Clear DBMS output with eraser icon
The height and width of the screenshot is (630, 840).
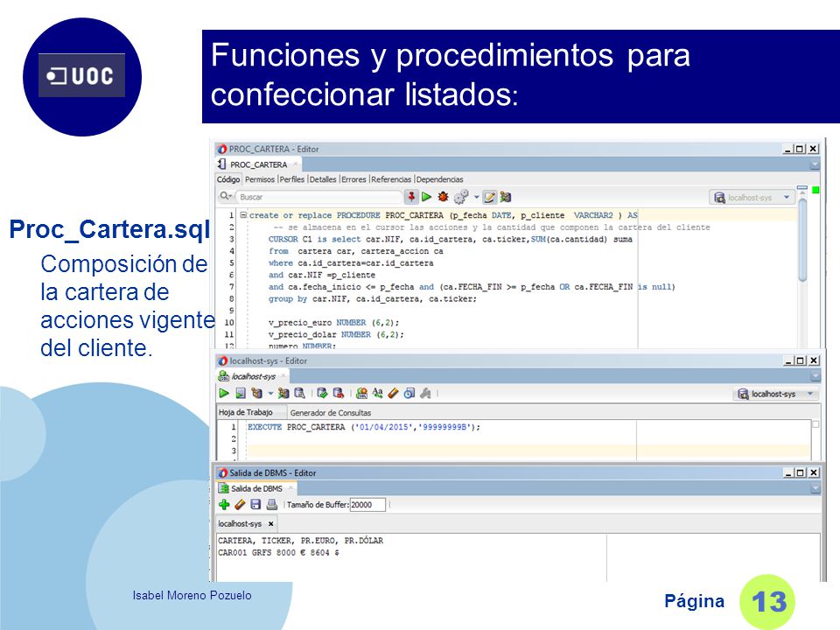[240, 504]
